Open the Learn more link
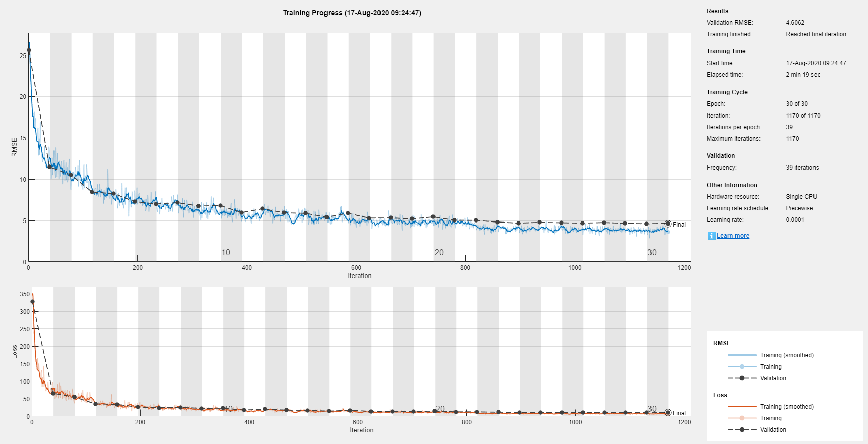Viewport: 868px width, 444px height. [733, 236]
